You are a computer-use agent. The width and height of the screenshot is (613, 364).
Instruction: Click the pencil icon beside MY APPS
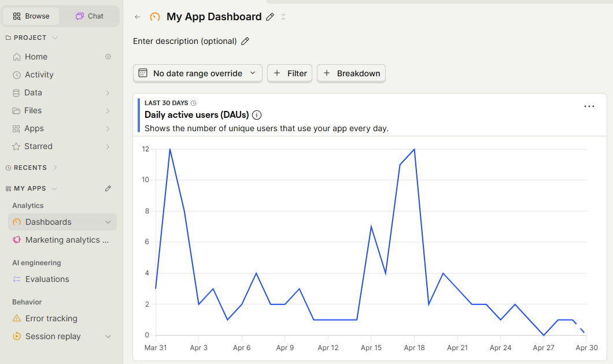click(108, 188)
